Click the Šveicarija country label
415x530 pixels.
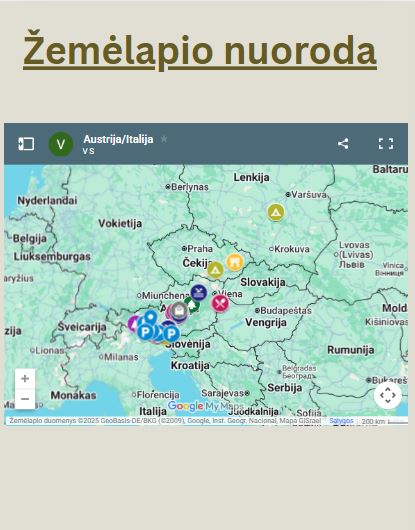tap(82, 327)
